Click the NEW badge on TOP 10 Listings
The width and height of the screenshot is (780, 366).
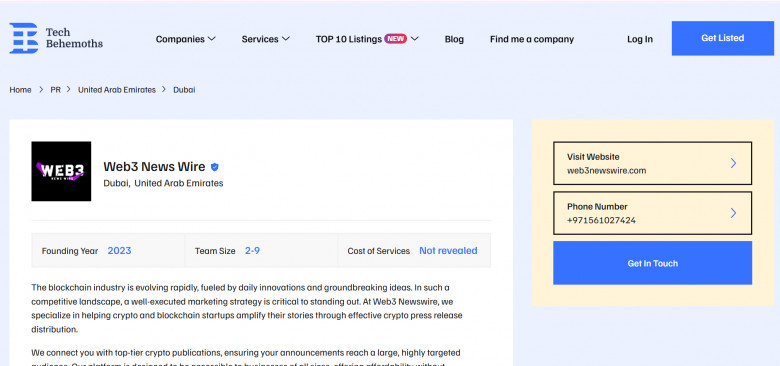click(395, 39)
